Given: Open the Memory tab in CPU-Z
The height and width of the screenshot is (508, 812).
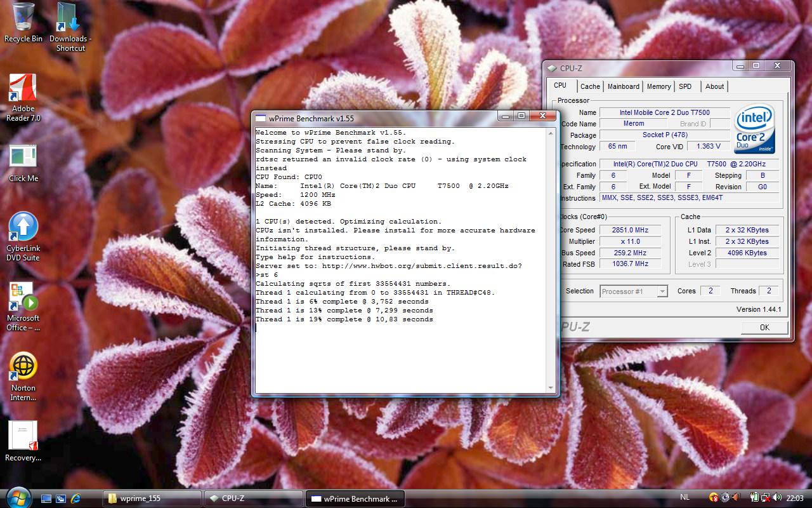Looking at the screenshot, I should coord(659,86).
